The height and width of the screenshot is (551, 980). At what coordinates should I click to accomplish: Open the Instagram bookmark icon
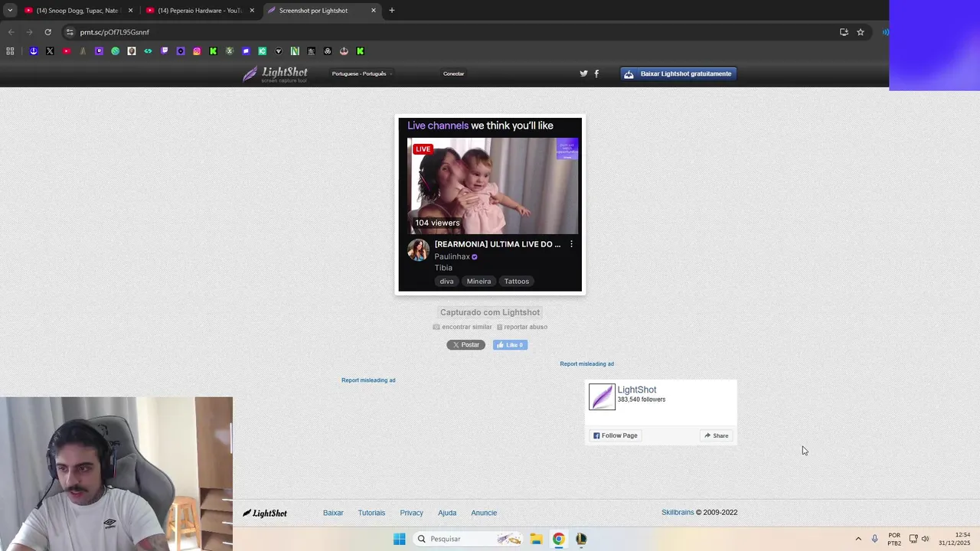click(x=197, y=51)
